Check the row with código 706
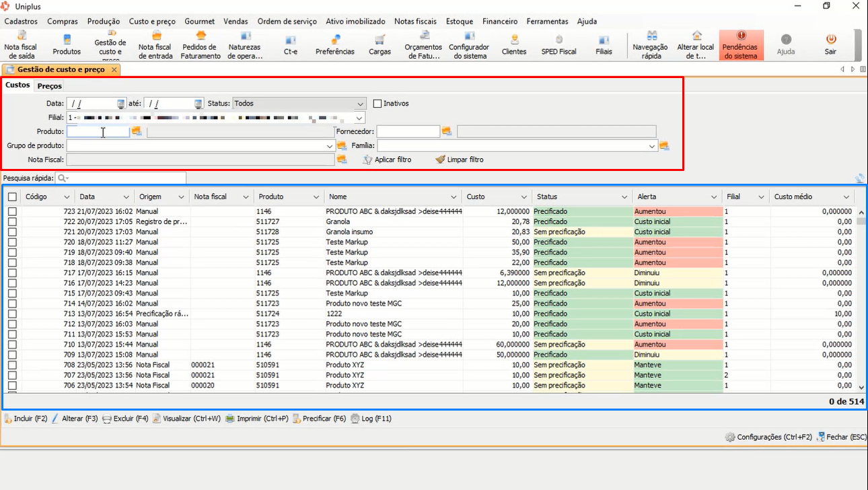 coord(12,386)
